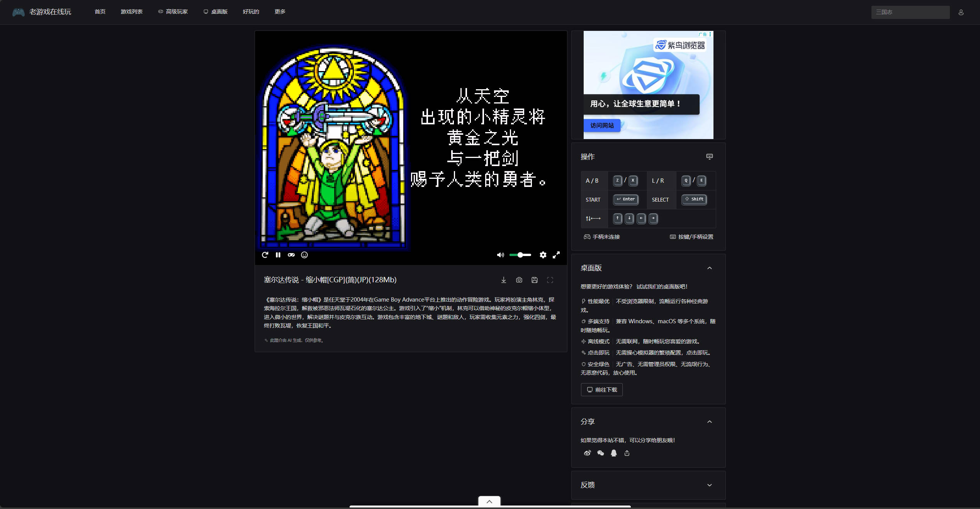This screenshot has width=980, height=509.
Task: Open the 按键/手柄设置 link
Action: tap(692, 237)
